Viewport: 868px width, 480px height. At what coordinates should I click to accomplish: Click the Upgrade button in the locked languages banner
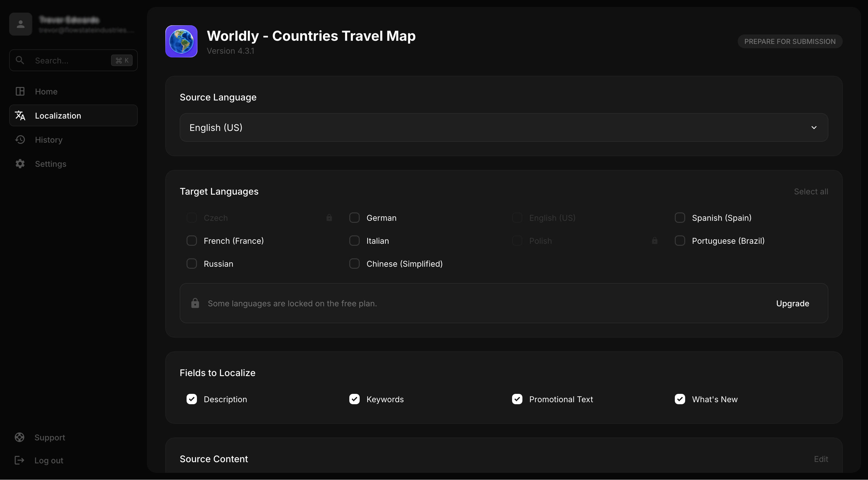coord(793,303)
